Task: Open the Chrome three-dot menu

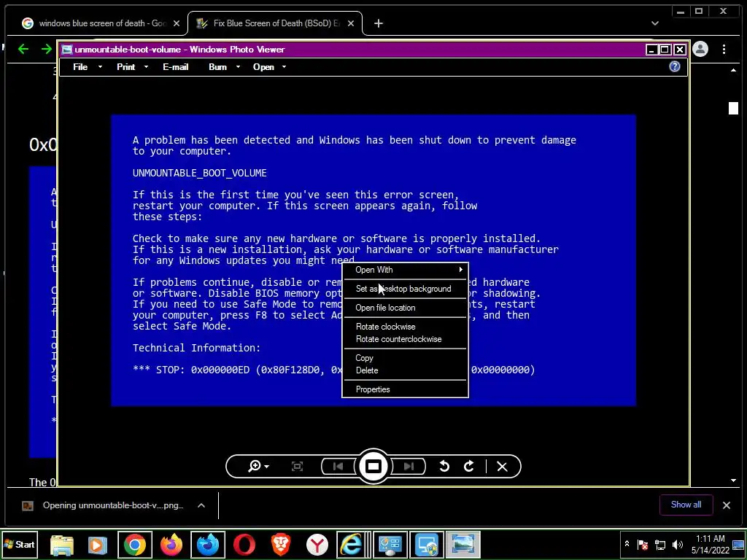Action: (724, 49)
